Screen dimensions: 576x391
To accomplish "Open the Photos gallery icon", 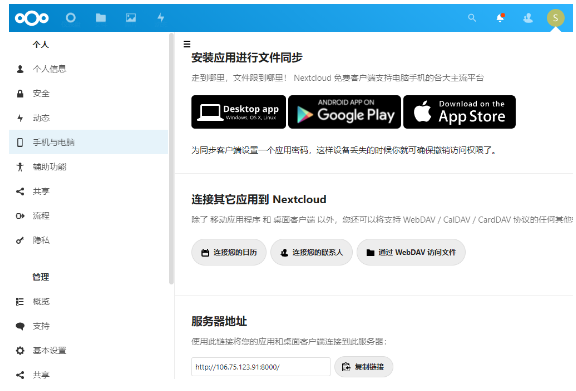I will pyautogui.click(x=131, y=18).
